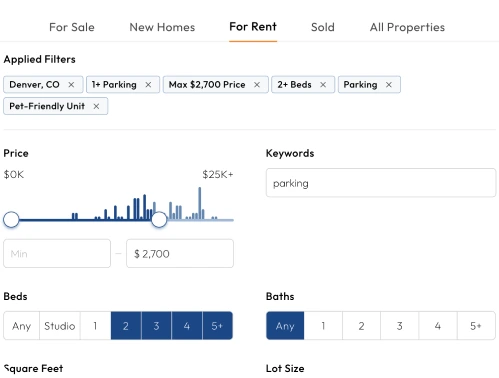
Task: Remove the Denver, CO filter chip
Action: pyautogui.click(x=71, y=85)
